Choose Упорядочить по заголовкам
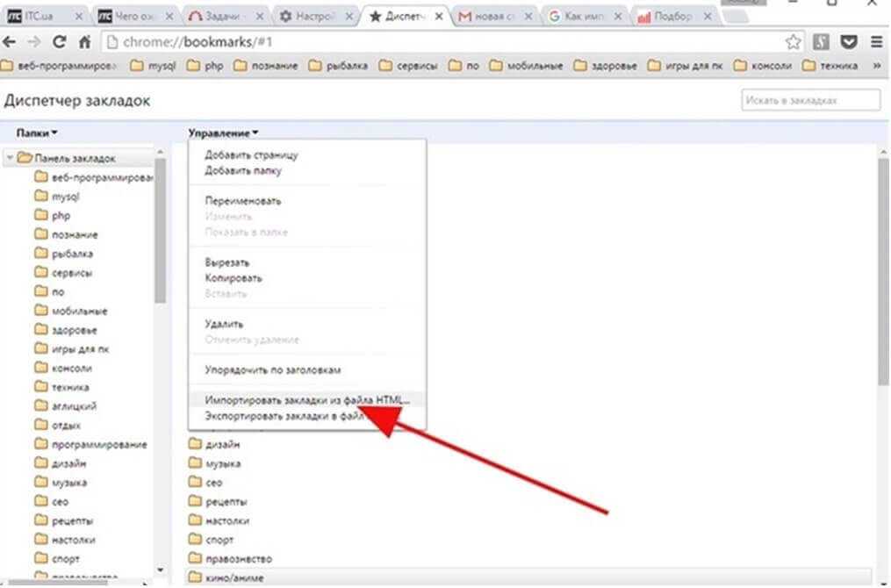This screenshot has height=588, width=891. click(x=307, y=369)
